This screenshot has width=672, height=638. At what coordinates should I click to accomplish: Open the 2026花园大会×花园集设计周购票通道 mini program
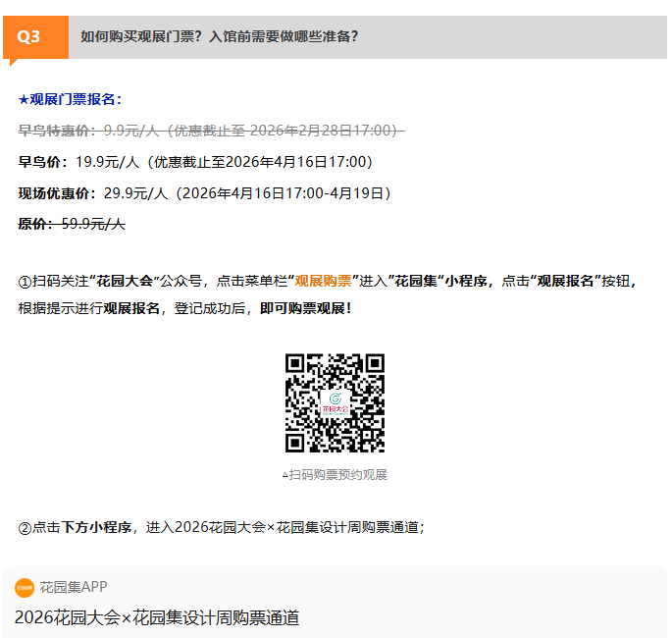[x=157, y=617]
